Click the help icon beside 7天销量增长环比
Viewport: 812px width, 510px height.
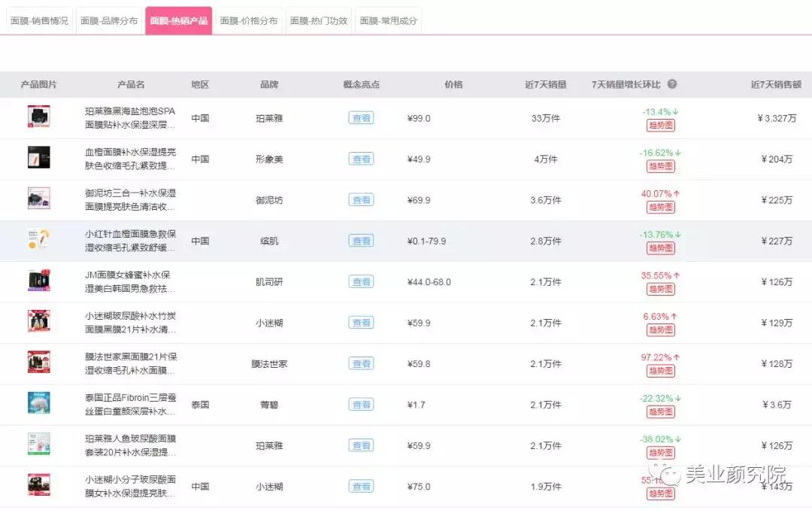point(671,85)
